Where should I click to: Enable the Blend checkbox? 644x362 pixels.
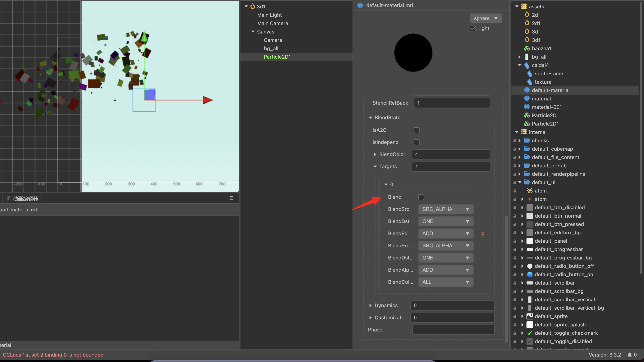[x=421, y=197]
